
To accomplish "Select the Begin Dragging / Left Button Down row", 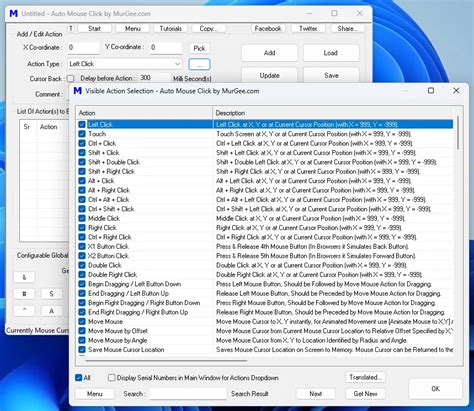I will click(x=265, y=284).
